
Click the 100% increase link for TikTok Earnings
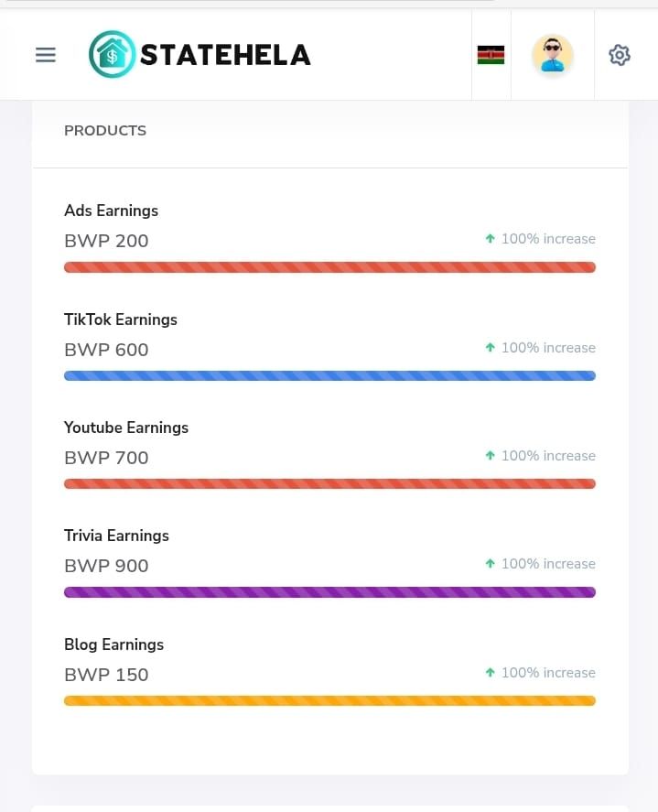tap(548, 348)
